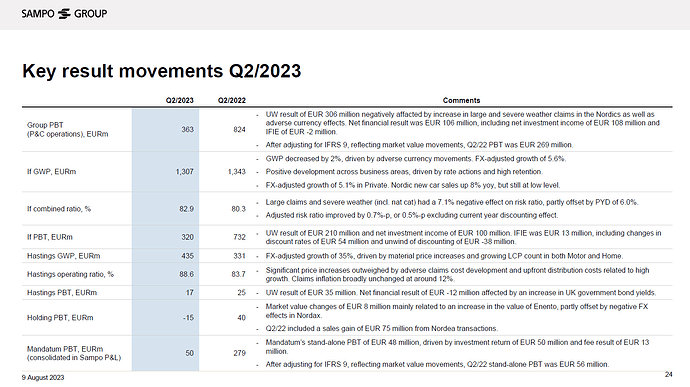690x387 pixels.
Task: Select the 'Hastings operating ratio, %' label
Action: tap(70, 274)
